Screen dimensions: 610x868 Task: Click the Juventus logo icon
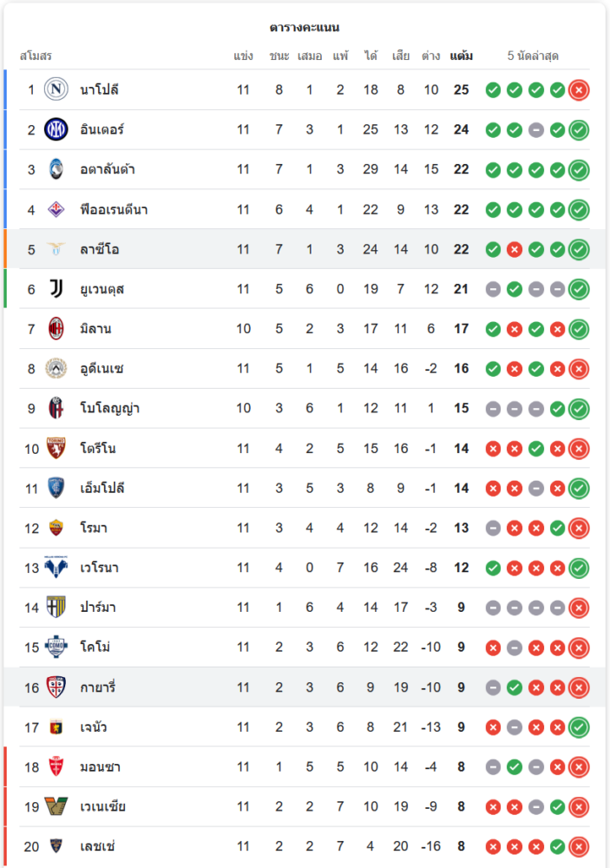tap(56, 289)
